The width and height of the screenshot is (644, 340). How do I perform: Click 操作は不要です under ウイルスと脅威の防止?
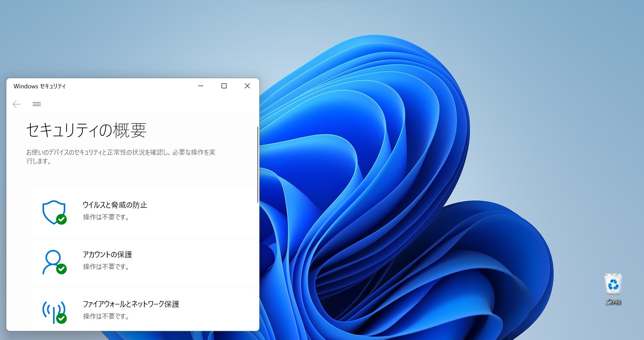click(106, 217)
